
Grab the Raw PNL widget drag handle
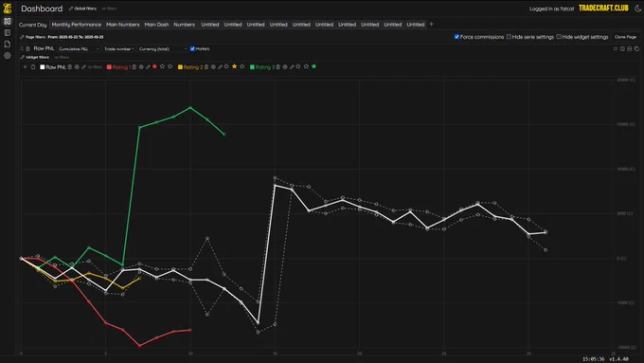pos(22,48)
